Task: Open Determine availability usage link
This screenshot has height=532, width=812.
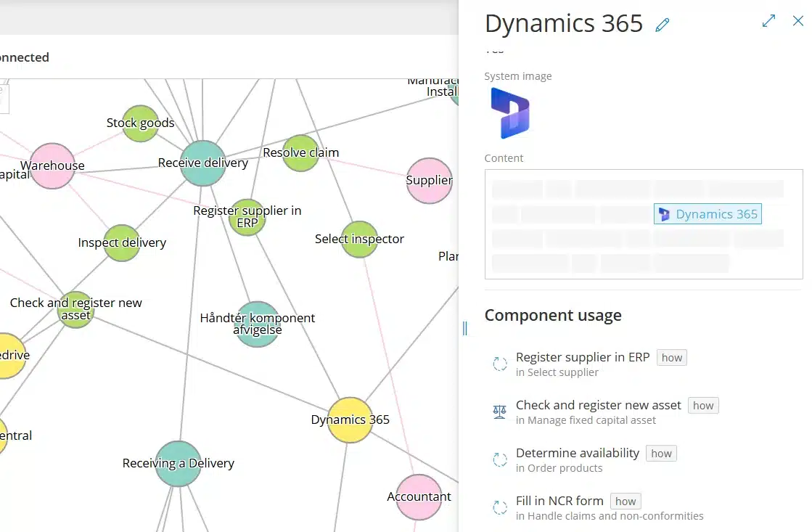Action: 578,454
